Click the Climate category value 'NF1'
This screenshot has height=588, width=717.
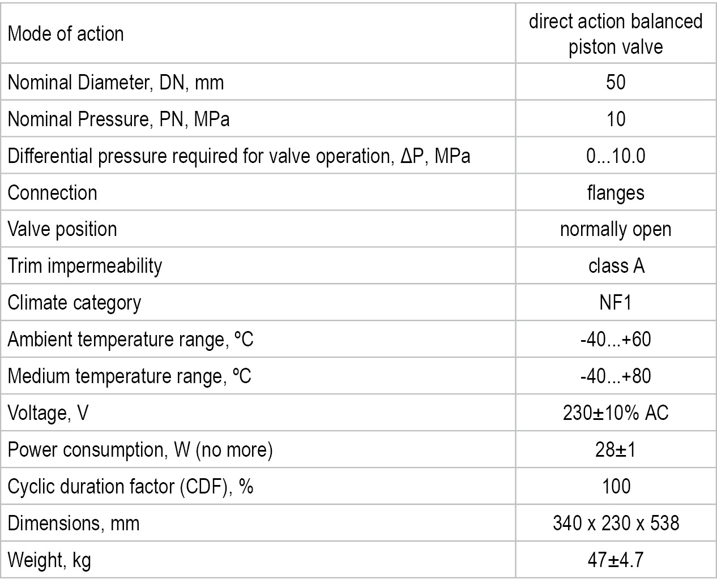[x=616, y=303]
